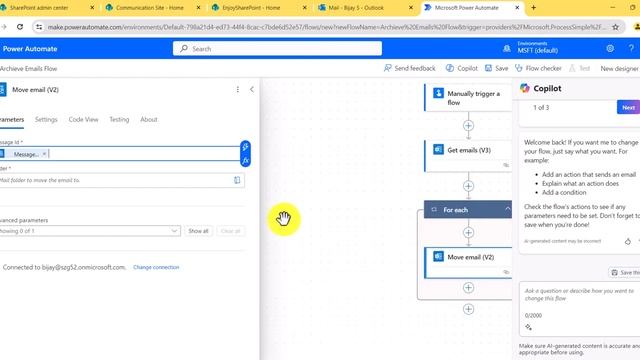
Task: Select the Get emails (V3) action
Action: pos(468,156)
